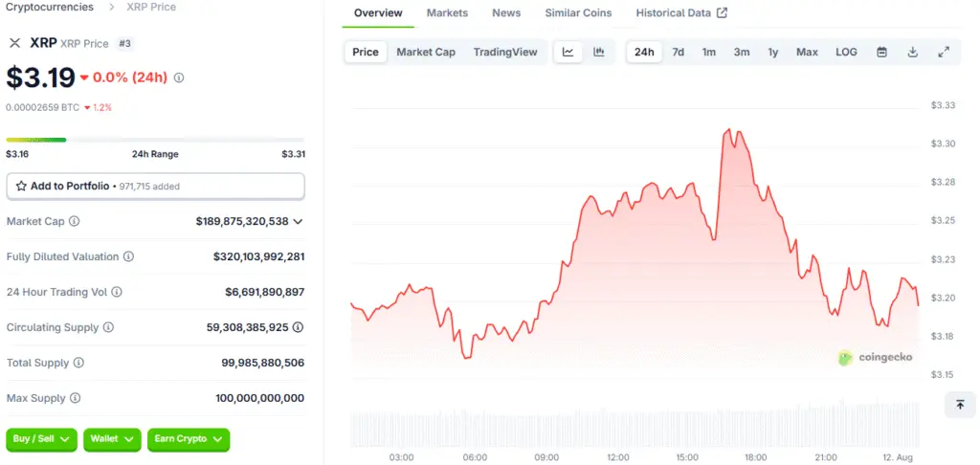Switch to line chart view icon
The image size is (980, 465).
568,53
